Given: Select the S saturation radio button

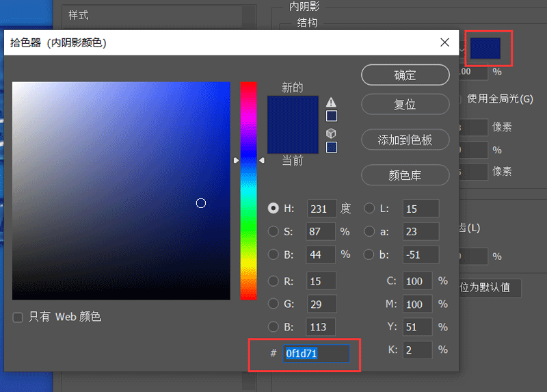Looking at the screenshot, I should click(273, 231).
